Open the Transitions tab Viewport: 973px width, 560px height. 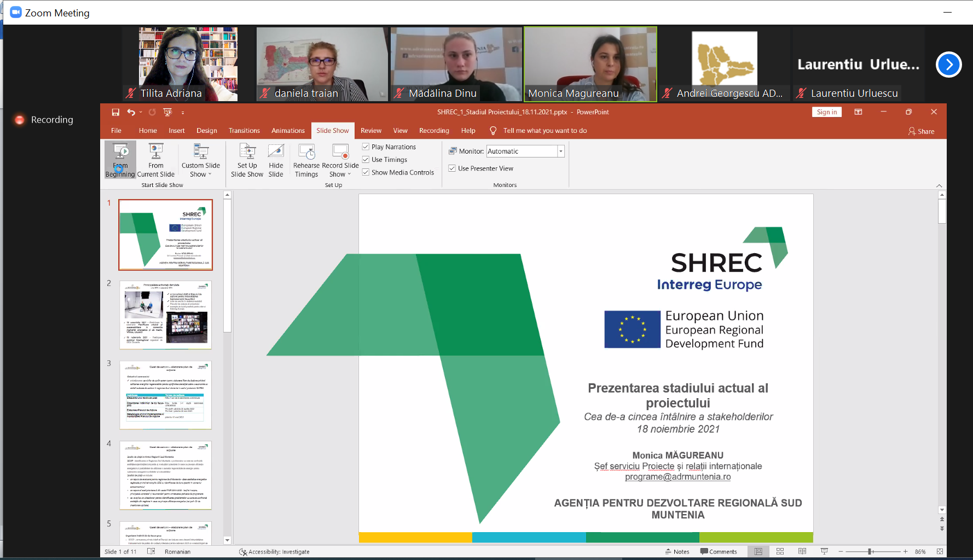coord(244,131)
